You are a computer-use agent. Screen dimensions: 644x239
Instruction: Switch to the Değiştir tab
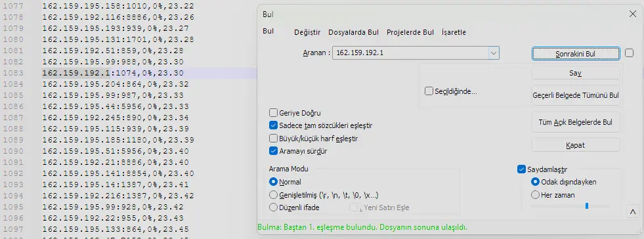(x=307, y=32)
